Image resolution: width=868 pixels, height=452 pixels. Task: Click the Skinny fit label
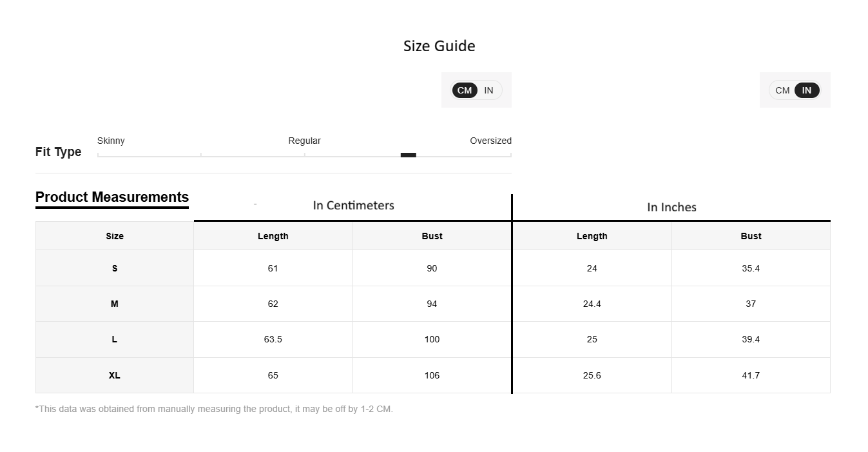(111, 141)
